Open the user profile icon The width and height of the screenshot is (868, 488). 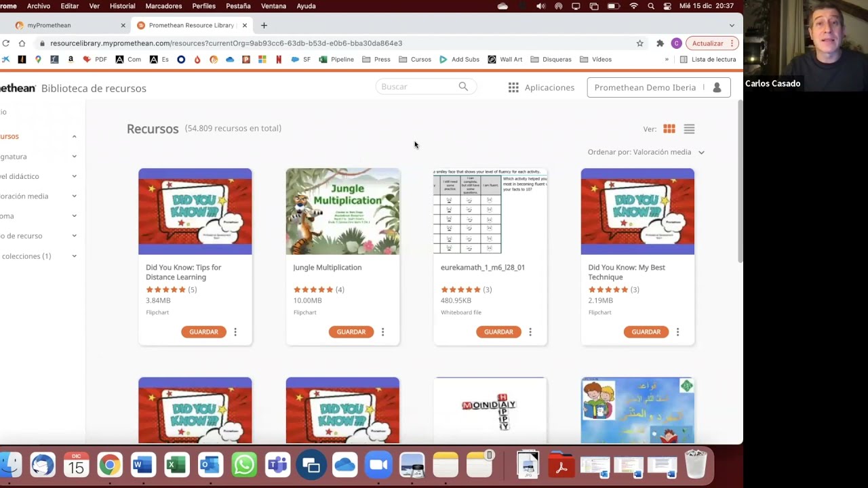click(x=717, y=87)
